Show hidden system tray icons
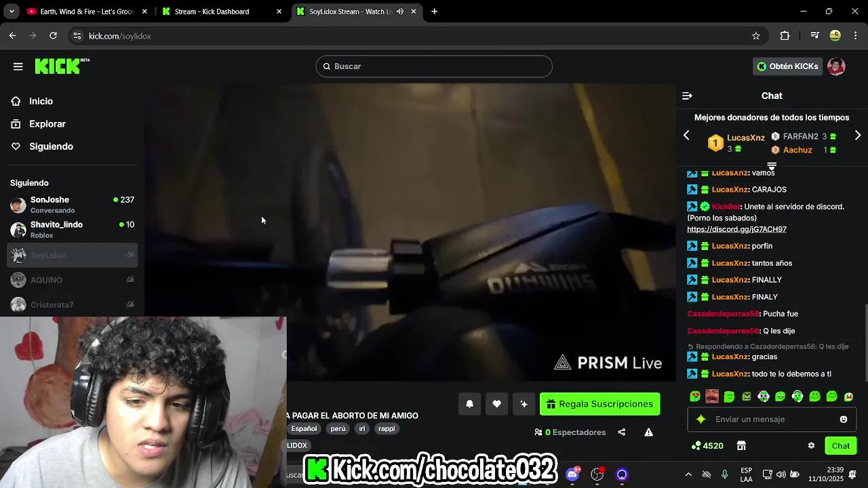This screenshot has height=488, width=868. 688,474
